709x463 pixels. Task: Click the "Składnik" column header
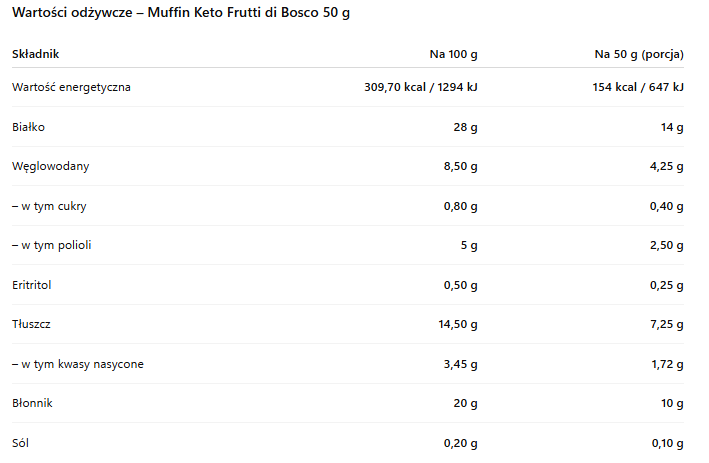click(x=36, y=53)
